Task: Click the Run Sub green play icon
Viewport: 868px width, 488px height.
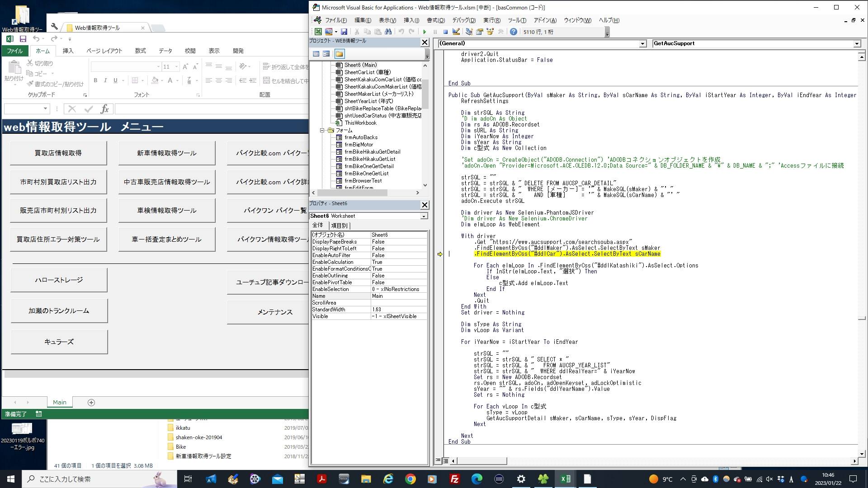Action: (x=425, y=32)
